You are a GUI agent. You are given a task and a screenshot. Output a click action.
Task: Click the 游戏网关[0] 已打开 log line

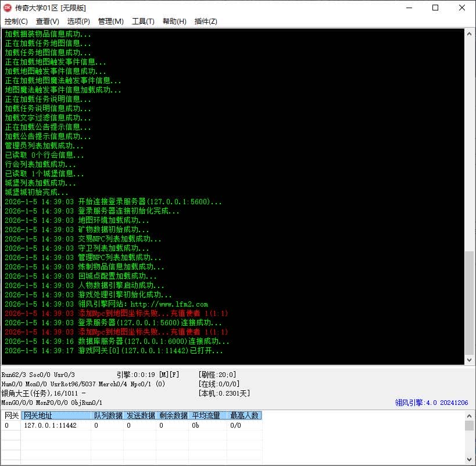pyautogui.click(x=114, y=351)
